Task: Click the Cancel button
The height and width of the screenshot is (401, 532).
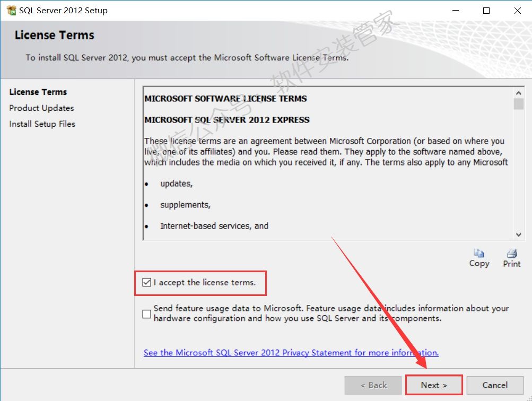Action: (495, 385)
